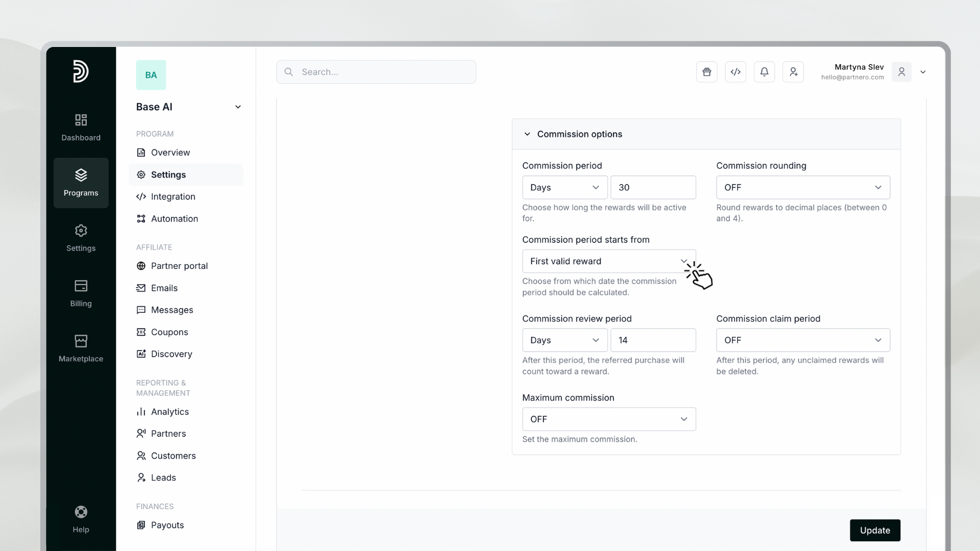This screenshot has width=980, height=551.
Task: Open Payouts under Finances
Action: [167, 525]
